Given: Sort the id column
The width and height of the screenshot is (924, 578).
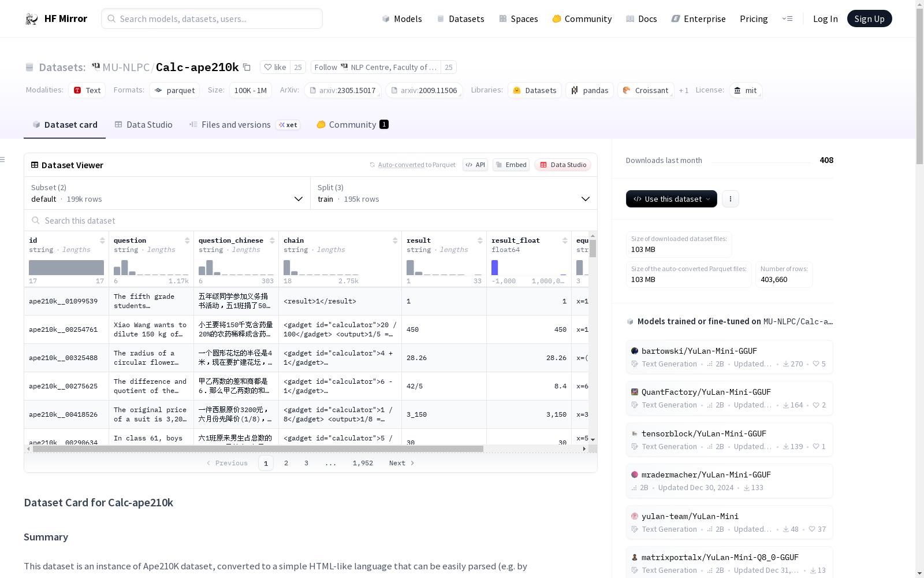Looking at the screenshot, I should [x=102, y=240].
